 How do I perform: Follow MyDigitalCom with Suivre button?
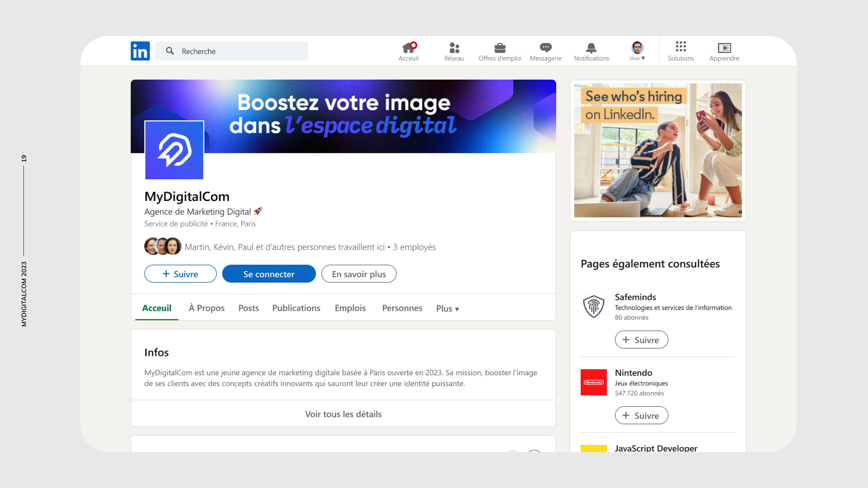[x=180, y=274]
